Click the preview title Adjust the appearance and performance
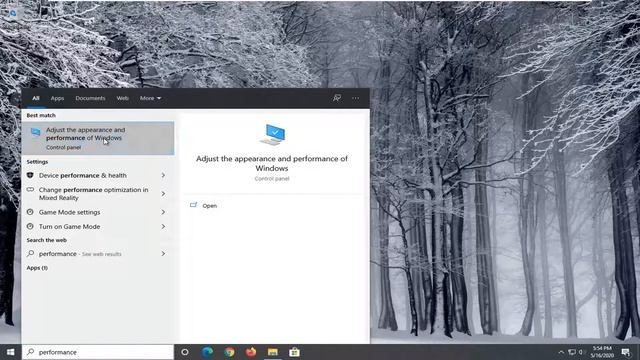The height and width of the screenshot is (360, 640). pyautogui.click(x=272, y=163)
